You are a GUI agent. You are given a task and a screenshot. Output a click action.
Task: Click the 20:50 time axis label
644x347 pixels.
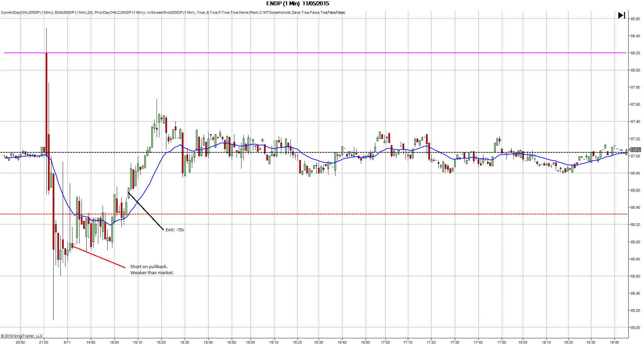(20, 342)
